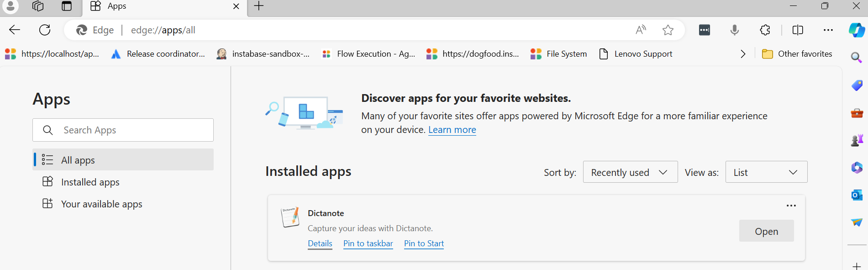Viewport: 868px width, 270px height.
Task: Open instabase-sandbox favorite
Action: 263,54
